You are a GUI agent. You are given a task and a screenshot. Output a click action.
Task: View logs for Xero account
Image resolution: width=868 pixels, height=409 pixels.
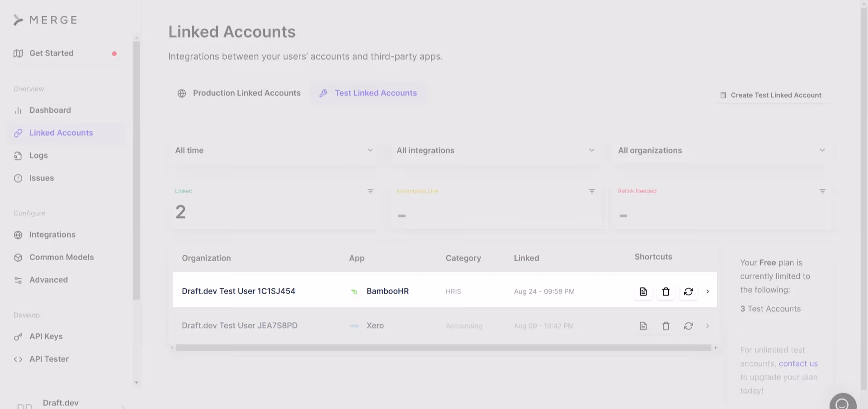pos(643,326)
